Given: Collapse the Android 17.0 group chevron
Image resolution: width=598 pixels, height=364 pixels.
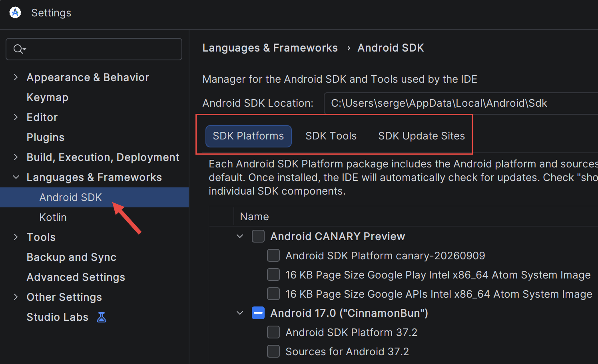Looking at the screenshot, I should pyautogui.click(x=240, y=313).
